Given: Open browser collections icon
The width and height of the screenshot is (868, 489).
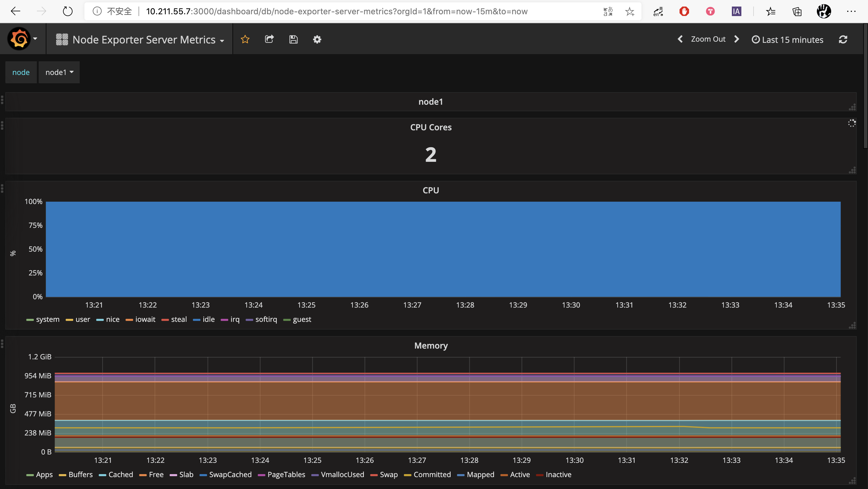Looking at the screenshot, I should click(797, 12).
